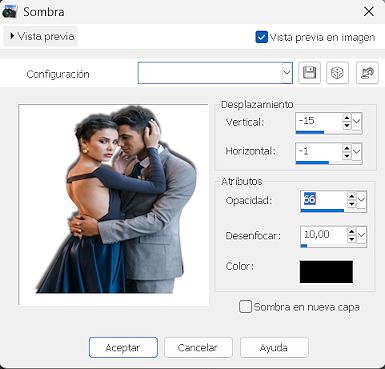The image size is (385, 369).
Task: Open Ayuda help button
Action: 274,347
